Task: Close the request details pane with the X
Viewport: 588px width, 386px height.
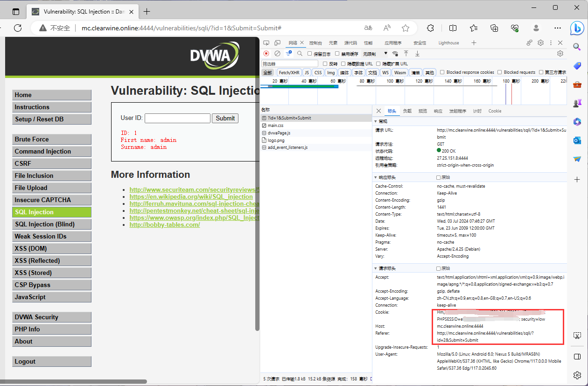Action: (x=378, y=111)
